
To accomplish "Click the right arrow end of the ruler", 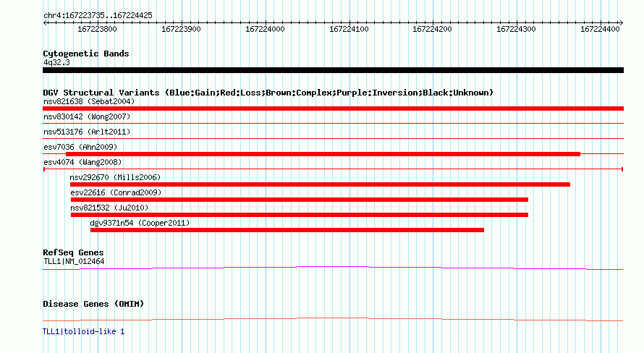I will point(621,22).
